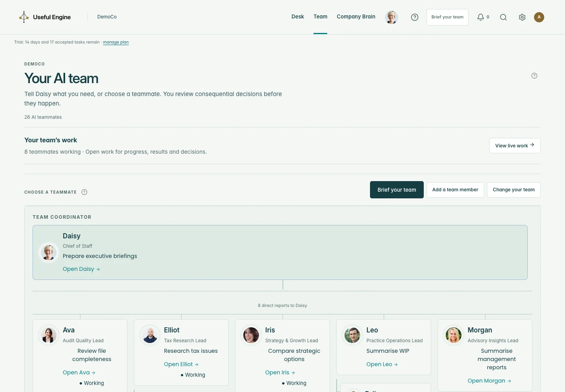Image resolution: width=565 pixels, height=392 pixels.
Task: Click Morgan's 'Advisory Insights Lead' title
Action: pyautogui.click(x=493, y=341)
